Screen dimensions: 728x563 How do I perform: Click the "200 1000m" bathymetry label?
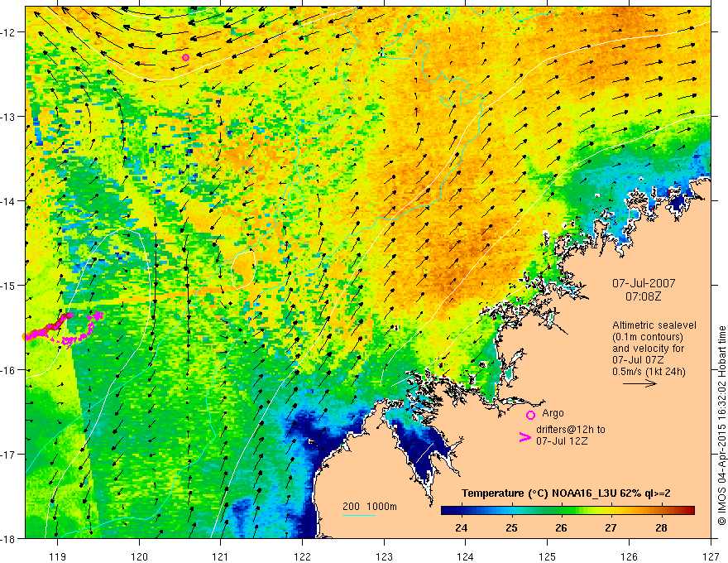[x=370, y=507]
